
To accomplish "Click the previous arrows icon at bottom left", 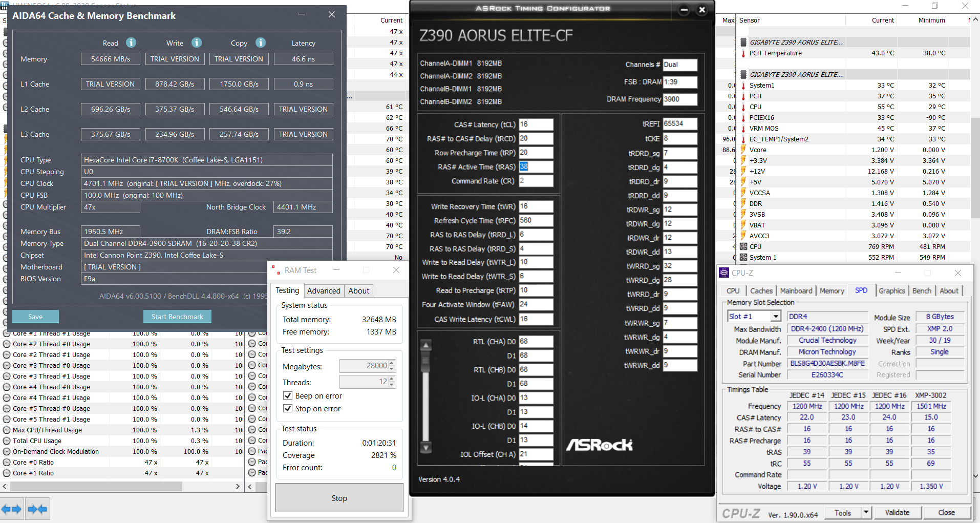I will pos(11,509).
